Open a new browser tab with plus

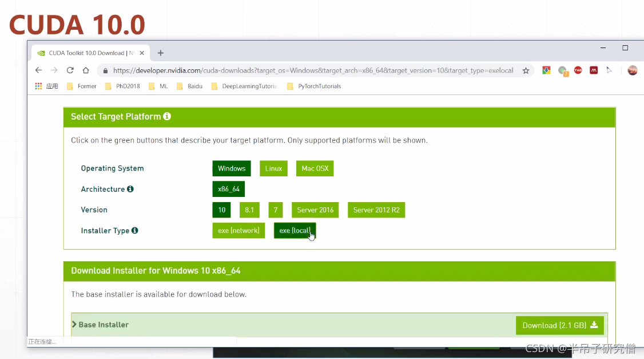pyautogui.click(x=161, y=53)
